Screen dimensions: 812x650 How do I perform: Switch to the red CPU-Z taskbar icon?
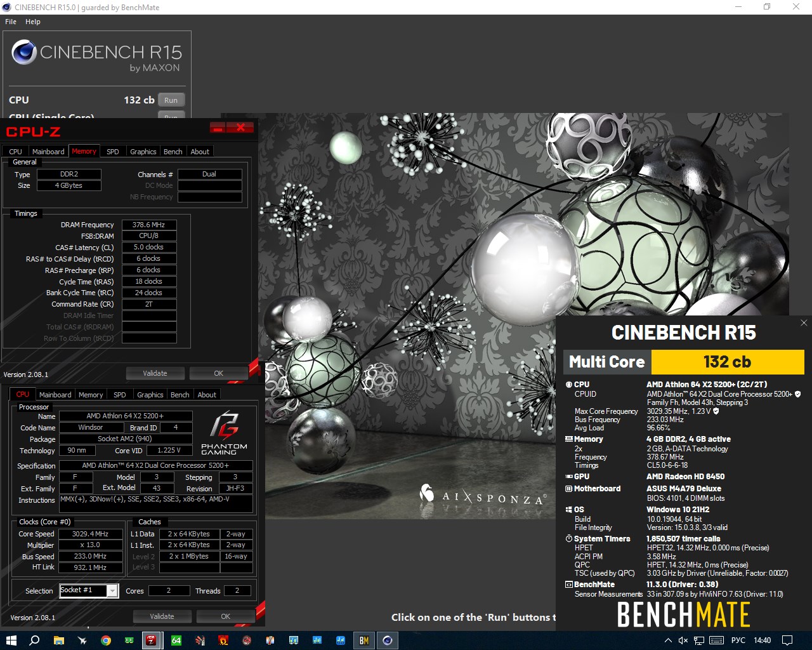[x=151, y=640]
